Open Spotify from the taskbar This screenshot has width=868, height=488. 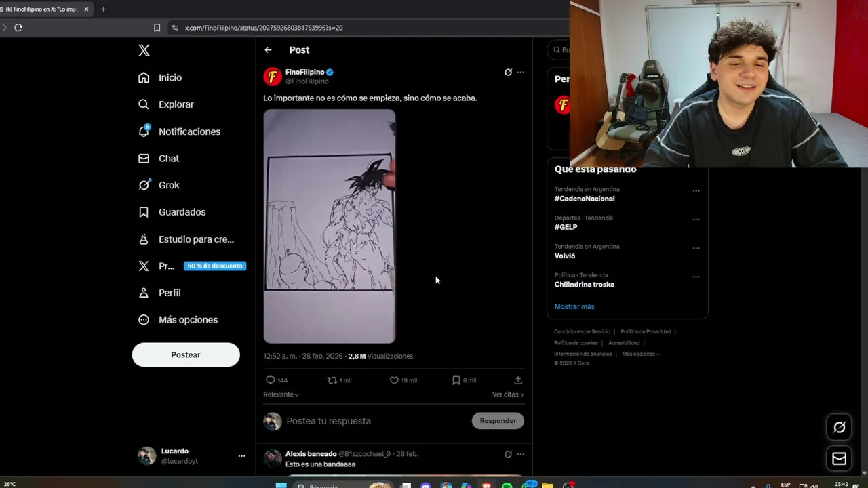507,485
